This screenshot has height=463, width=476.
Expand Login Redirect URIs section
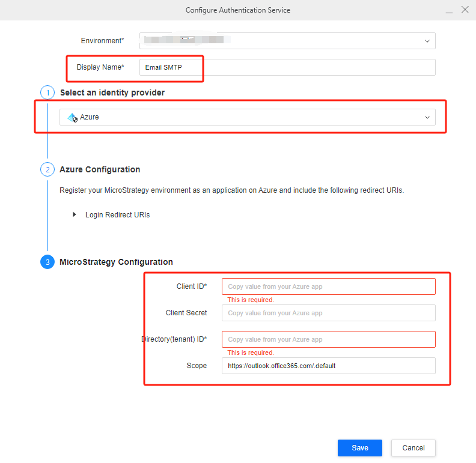75,214
